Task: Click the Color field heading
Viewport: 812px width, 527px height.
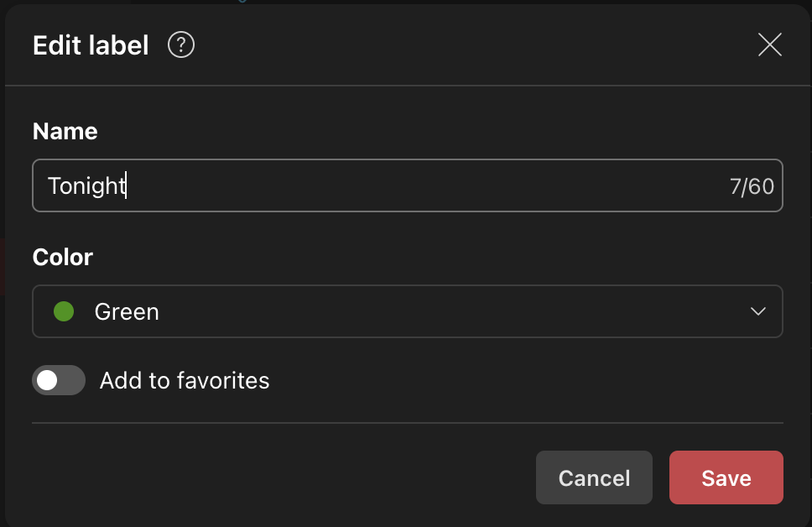Action: pos(62,257)
